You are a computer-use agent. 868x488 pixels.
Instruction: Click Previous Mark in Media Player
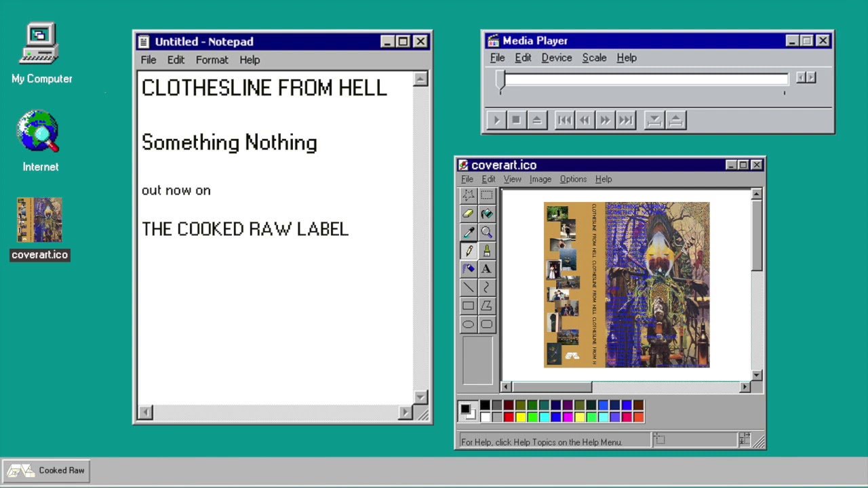coord(564,120)
